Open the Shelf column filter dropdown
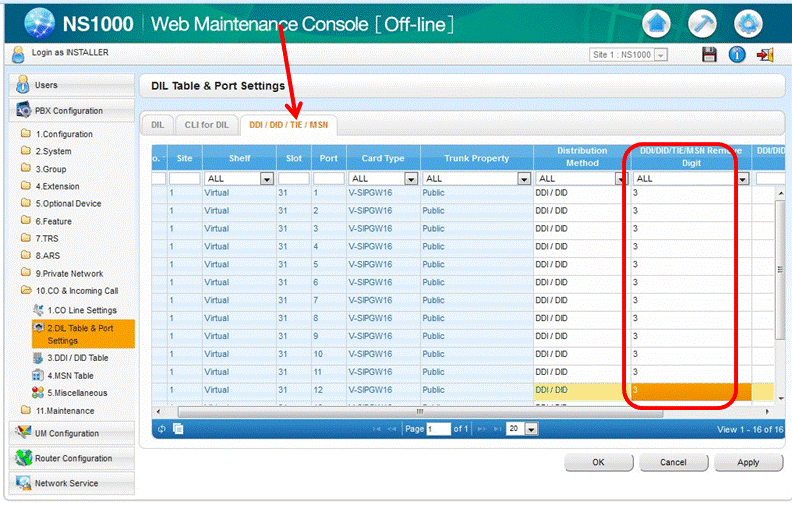Screen dimensions: 792x505 266,179
